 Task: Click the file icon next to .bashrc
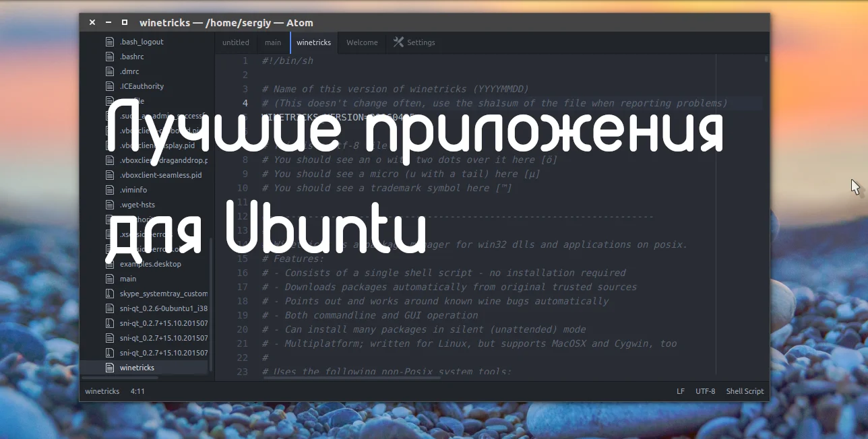pos(110,57)
